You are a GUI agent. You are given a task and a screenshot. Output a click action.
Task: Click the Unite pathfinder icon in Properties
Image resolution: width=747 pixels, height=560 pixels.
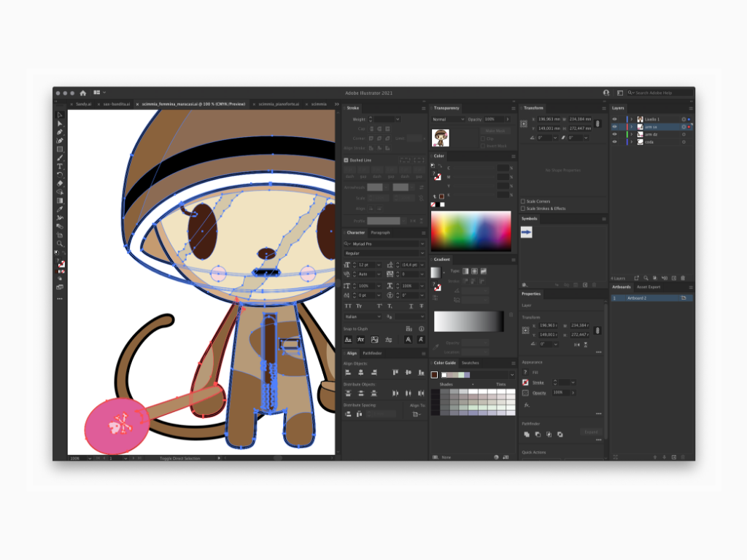[x=527, y=435]
